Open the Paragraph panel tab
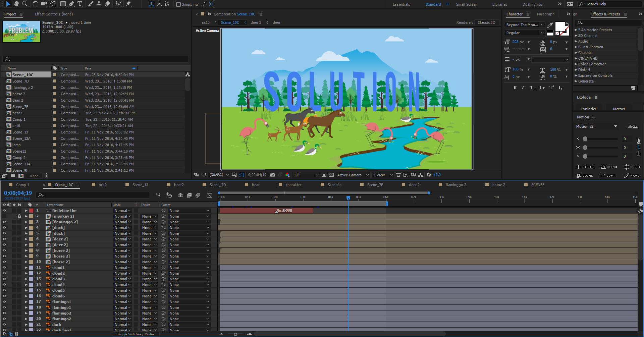 point(545,14)
